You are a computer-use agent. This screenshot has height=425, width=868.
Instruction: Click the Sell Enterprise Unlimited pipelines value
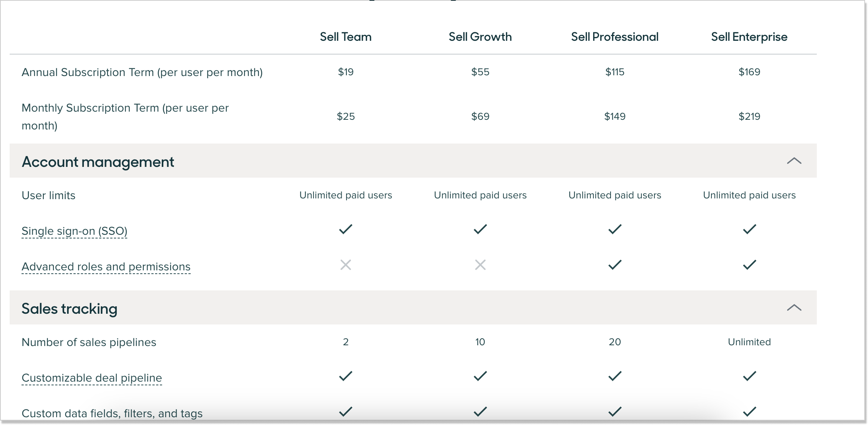749,342
